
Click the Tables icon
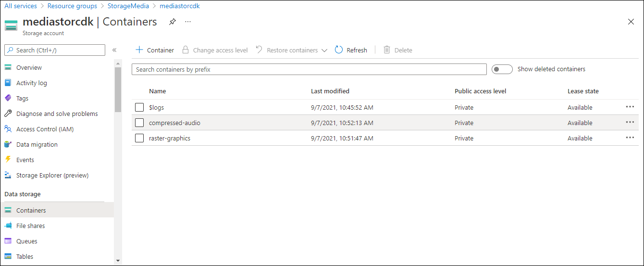[x=8, y=256]
